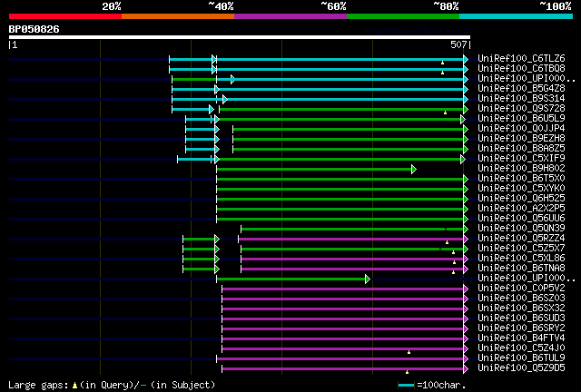
Task: Click the short green segment of UniRef100_Q5RZZ4
Action: pyautogui.click(x=199, y=239)
